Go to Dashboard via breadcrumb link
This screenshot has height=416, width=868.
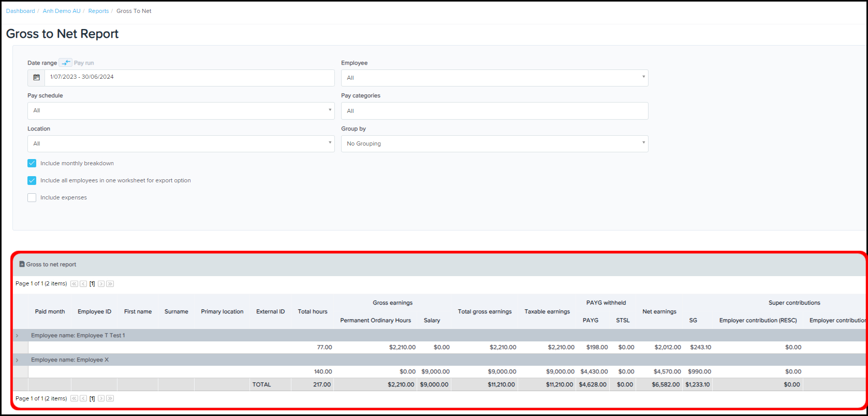coord(21,11)
